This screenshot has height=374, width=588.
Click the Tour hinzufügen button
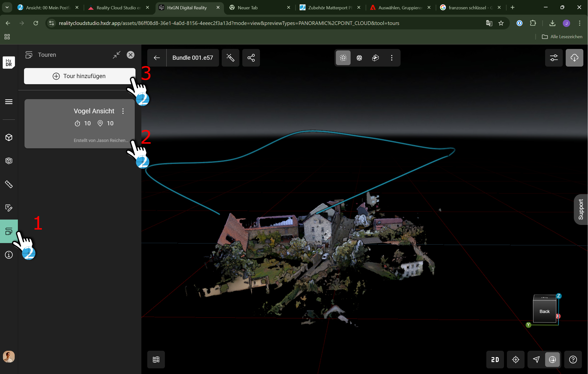click(80, 76)
